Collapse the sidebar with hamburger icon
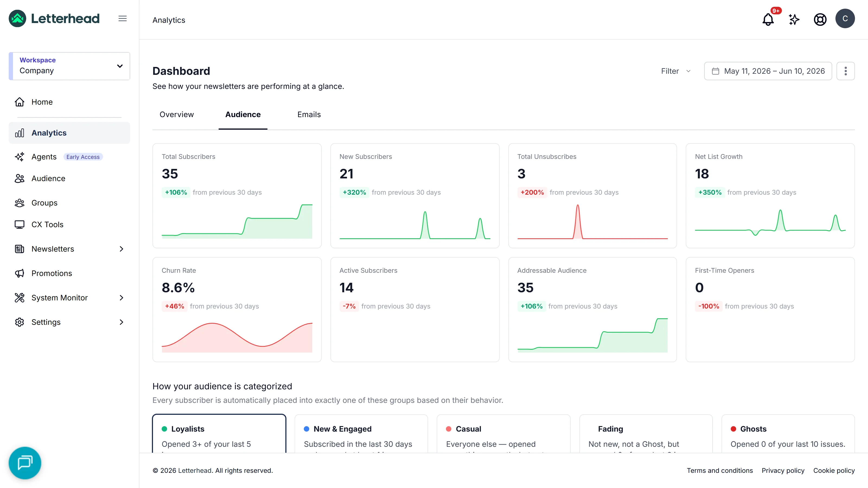This screenshot has height=488, width=868. click(123, 18)
